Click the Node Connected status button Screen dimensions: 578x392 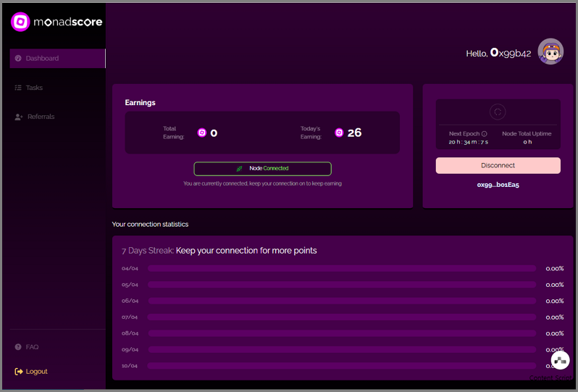coord(262,169)
